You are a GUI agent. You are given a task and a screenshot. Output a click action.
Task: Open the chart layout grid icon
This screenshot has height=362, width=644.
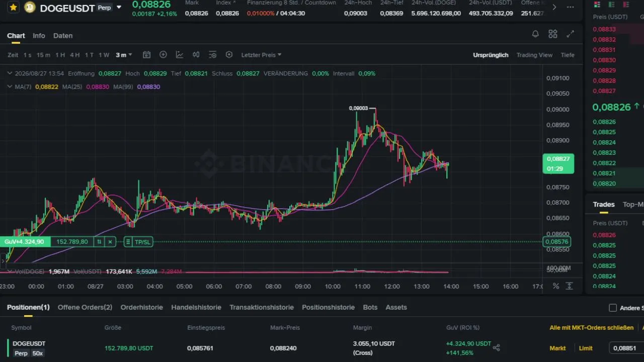(x=553, y=34)
